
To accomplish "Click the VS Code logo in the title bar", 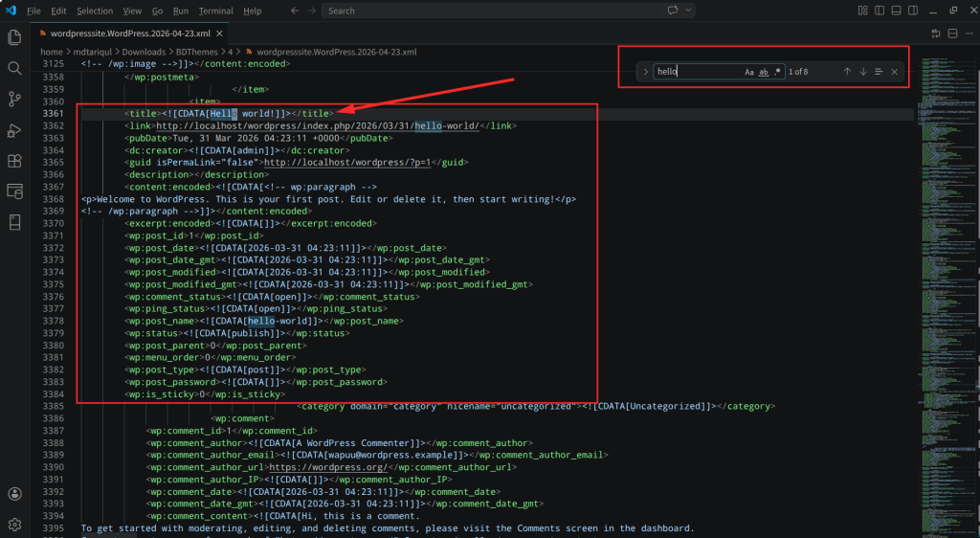I will tap(11, 11).
